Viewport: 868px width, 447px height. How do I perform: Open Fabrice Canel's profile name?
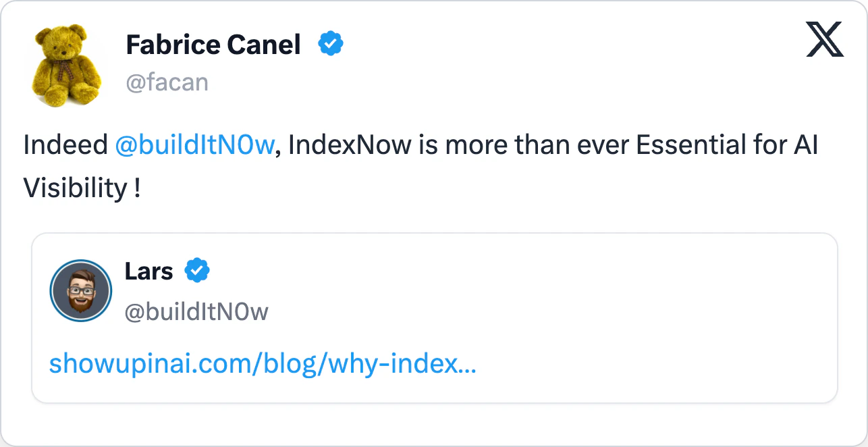click(x=213, y=45)
